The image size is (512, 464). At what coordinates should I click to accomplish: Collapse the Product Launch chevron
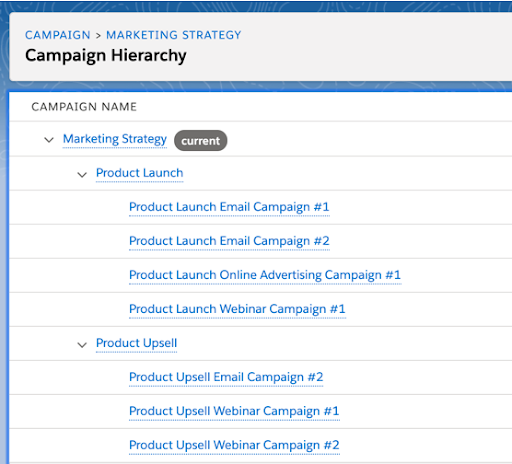[x=82, y=174]
